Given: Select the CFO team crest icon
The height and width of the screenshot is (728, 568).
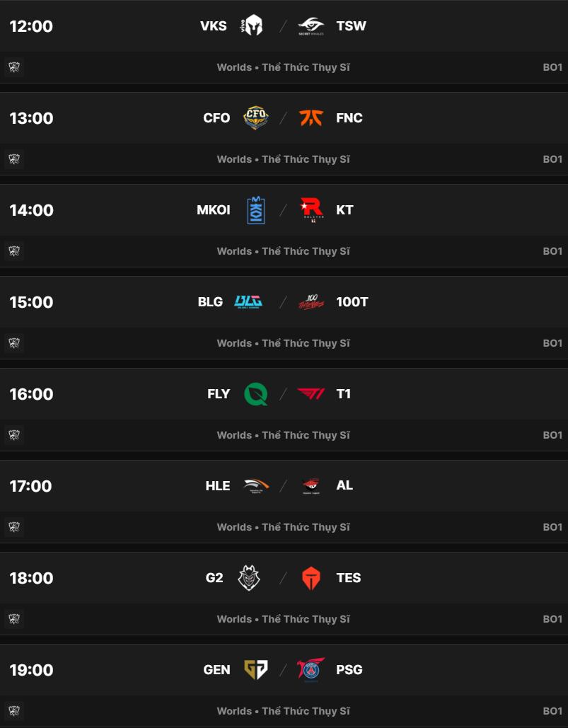Looking at the screenshot, I should (x=255, y=118).
